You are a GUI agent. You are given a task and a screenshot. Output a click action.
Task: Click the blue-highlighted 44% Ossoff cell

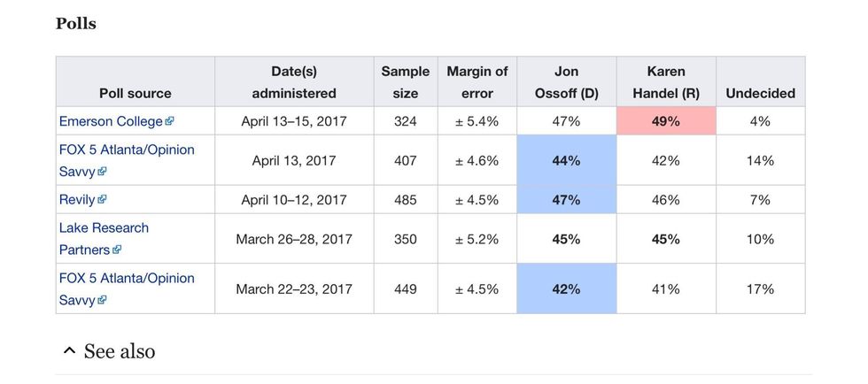pyautogui.click(x=566, y=160)
